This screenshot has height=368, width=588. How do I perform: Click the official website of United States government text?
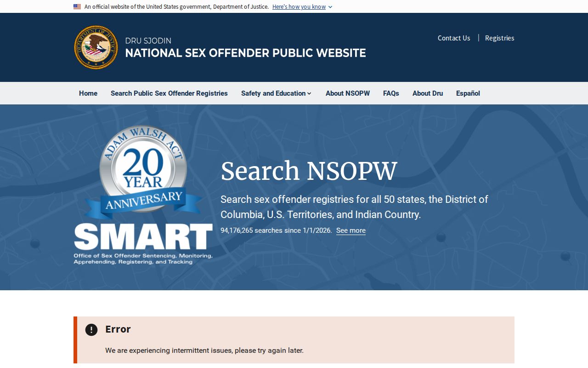176,7
